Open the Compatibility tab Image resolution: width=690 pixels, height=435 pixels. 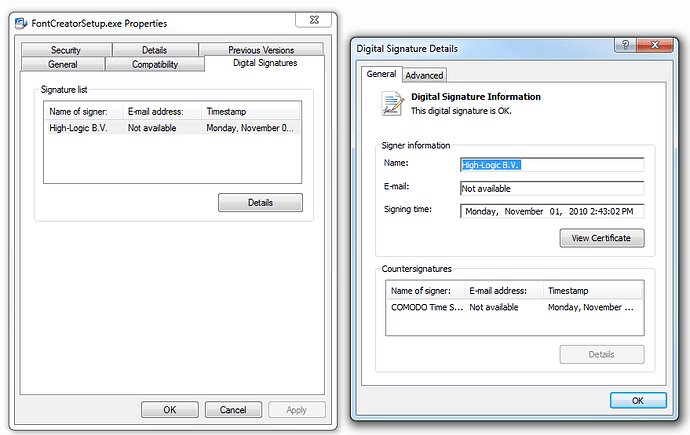[155, 64]
